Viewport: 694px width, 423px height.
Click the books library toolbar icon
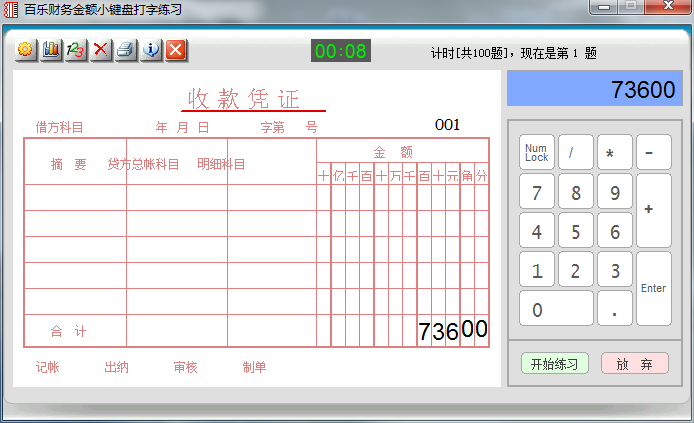coord(51,50)
